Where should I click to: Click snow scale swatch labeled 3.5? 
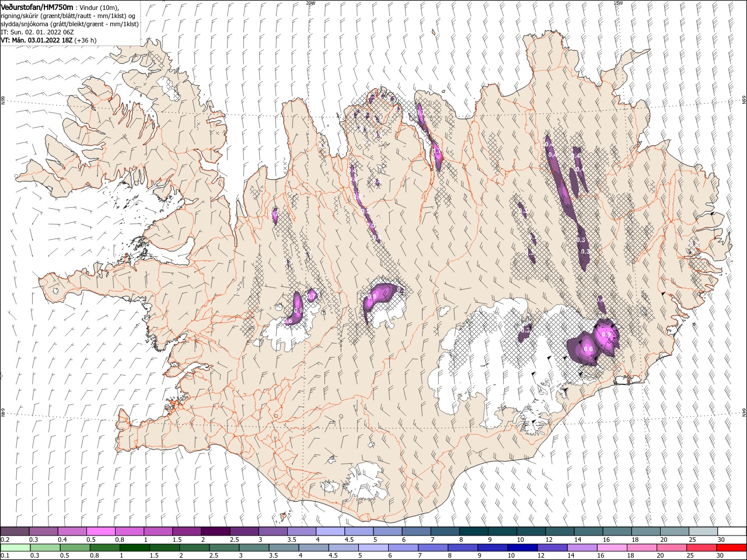(x=301, y=531)
